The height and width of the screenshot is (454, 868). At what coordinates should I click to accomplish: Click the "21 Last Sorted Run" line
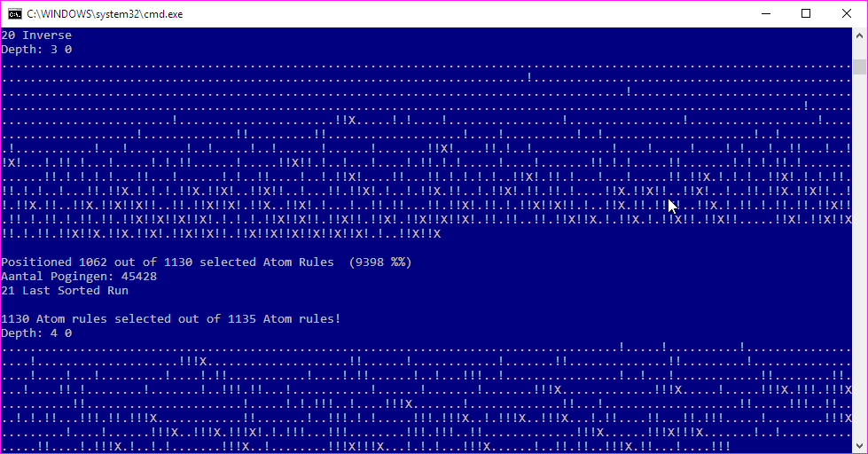[65, 291]
